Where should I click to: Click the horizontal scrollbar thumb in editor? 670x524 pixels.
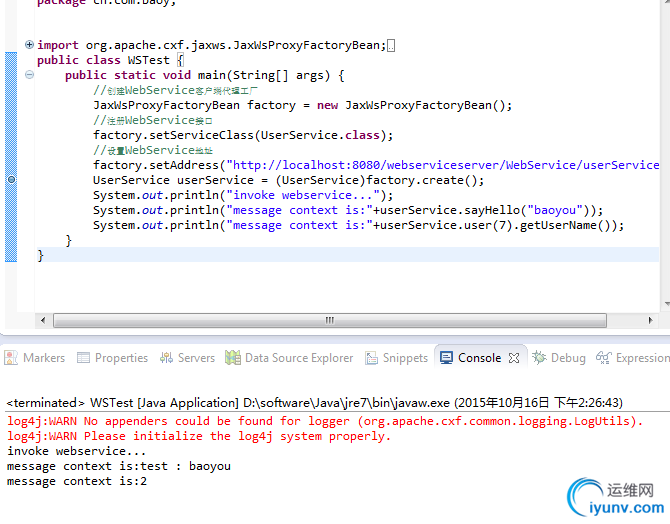coord(329,320)
